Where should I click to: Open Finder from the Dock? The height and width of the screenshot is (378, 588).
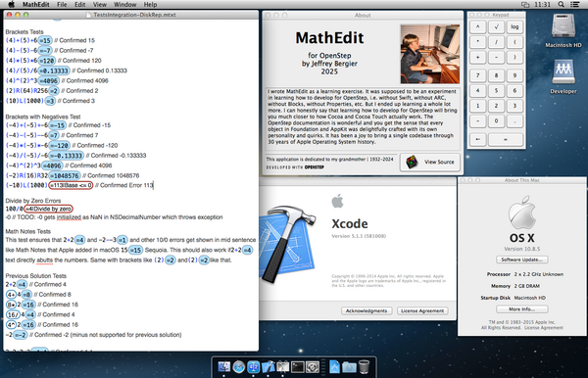click(224, 367)
